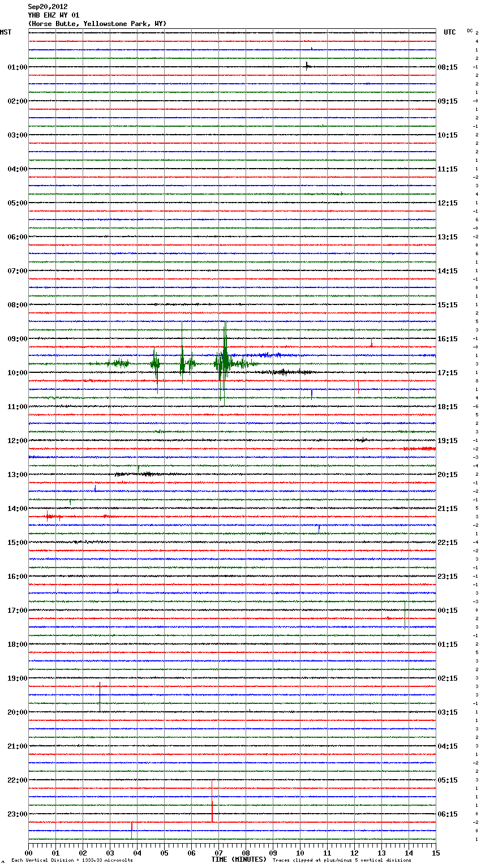Click the 19:15 UTC time label
This screenshot has width=481, height=868.
pyautogui.click(x=448, y=441)
